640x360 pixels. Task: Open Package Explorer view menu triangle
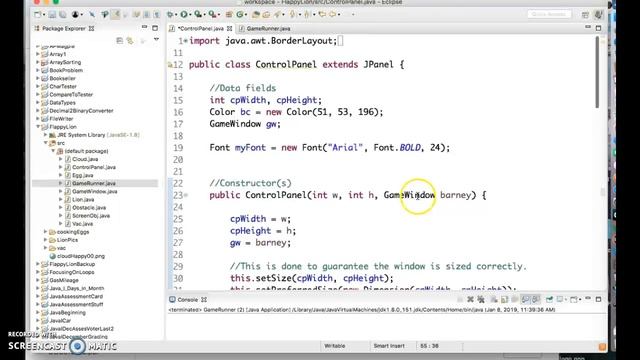click(156, 40)
